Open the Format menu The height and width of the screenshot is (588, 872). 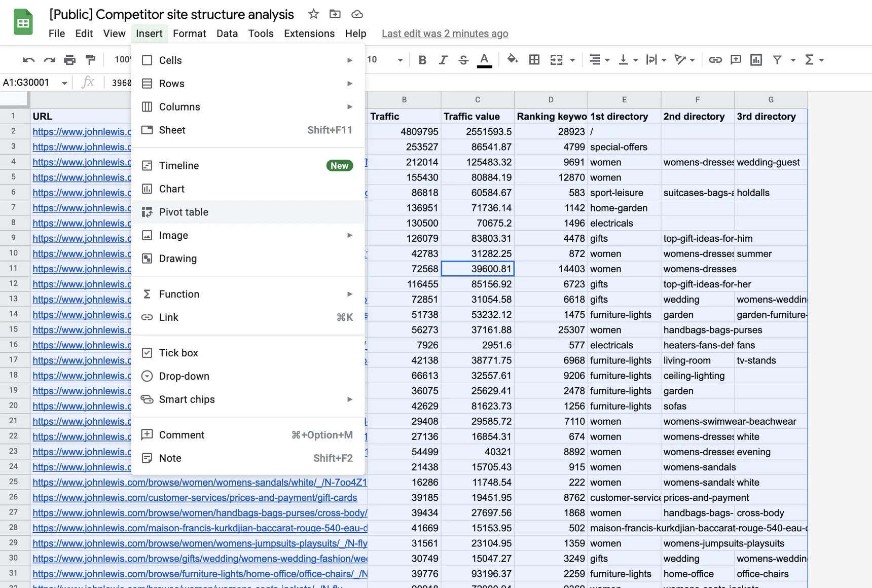(x=189, y=33)
